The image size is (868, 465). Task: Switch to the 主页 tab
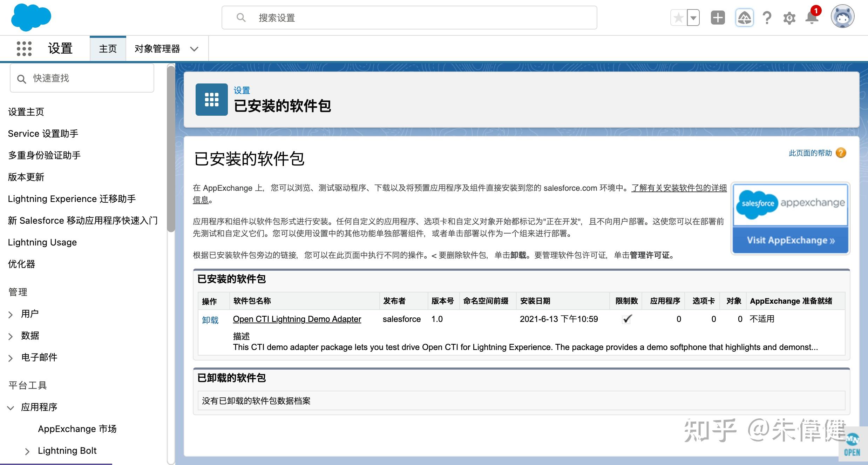tap(107, 49)
